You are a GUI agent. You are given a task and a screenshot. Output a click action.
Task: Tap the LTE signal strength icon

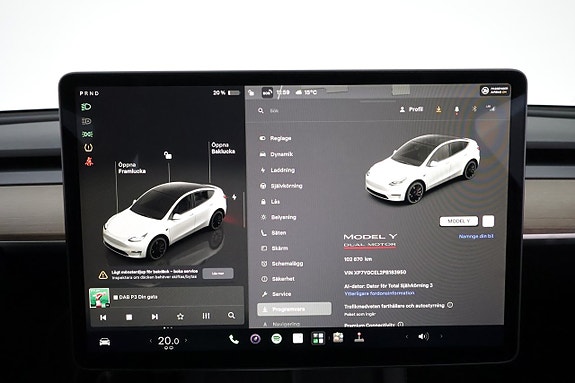[x=490, y=108]
